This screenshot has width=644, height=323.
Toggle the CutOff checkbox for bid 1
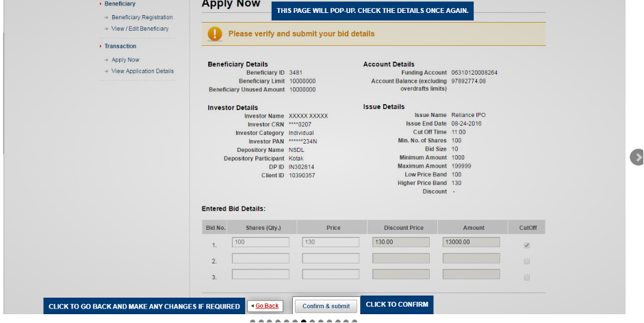click(x=526, y=245)
